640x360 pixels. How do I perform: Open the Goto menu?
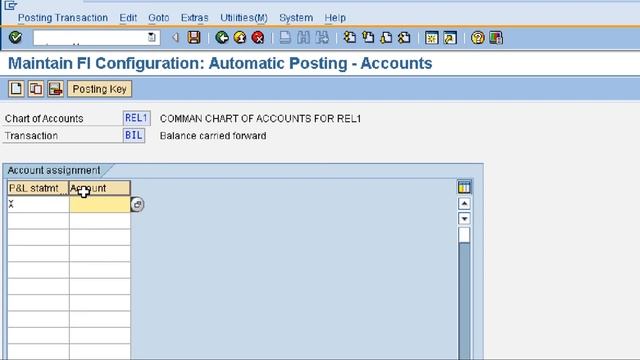pyautogui.click(x=159, y=18)
